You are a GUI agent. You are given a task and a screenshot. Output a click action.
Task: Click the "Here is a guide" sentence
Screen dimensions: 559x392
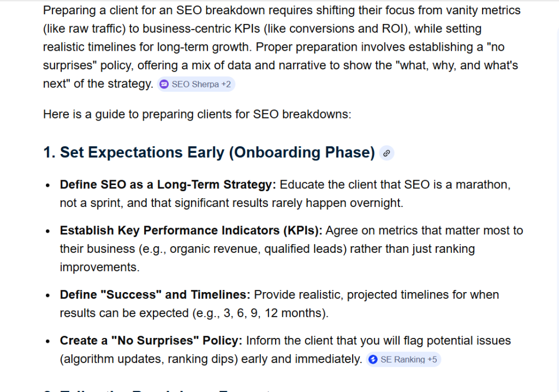click(197, 115)
